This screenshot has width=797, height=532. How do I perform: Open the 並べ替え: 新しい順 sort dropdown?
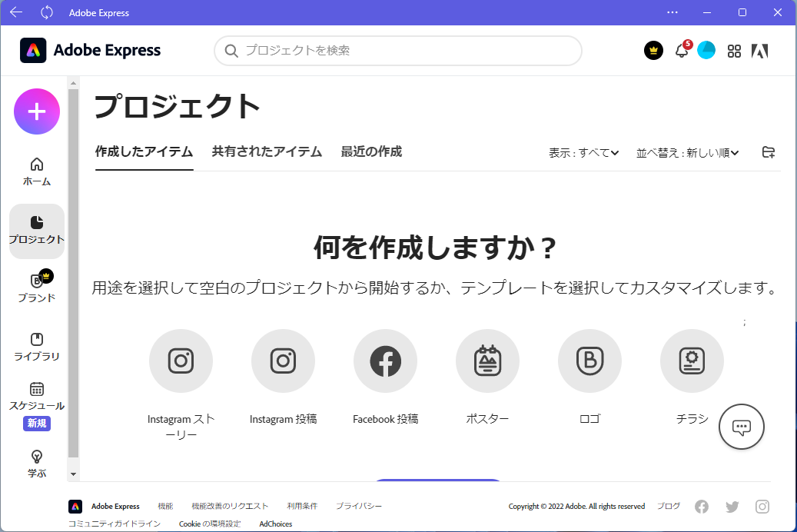(687, 152)
